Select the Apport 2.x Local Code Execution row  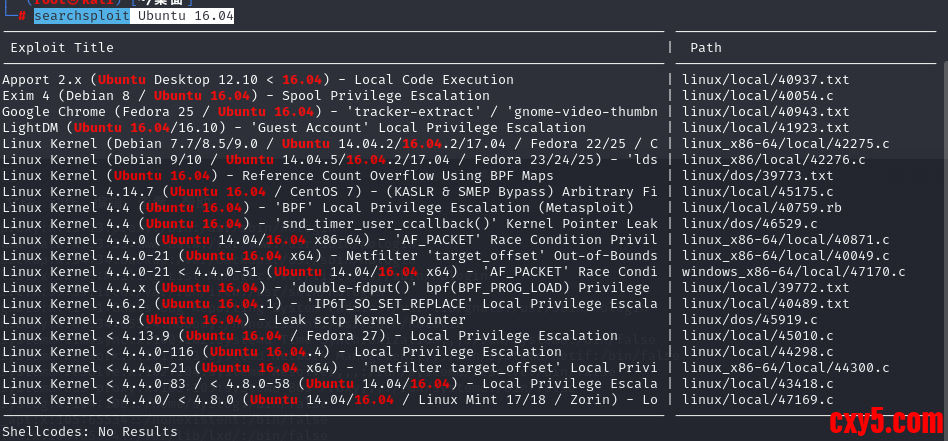258,80
